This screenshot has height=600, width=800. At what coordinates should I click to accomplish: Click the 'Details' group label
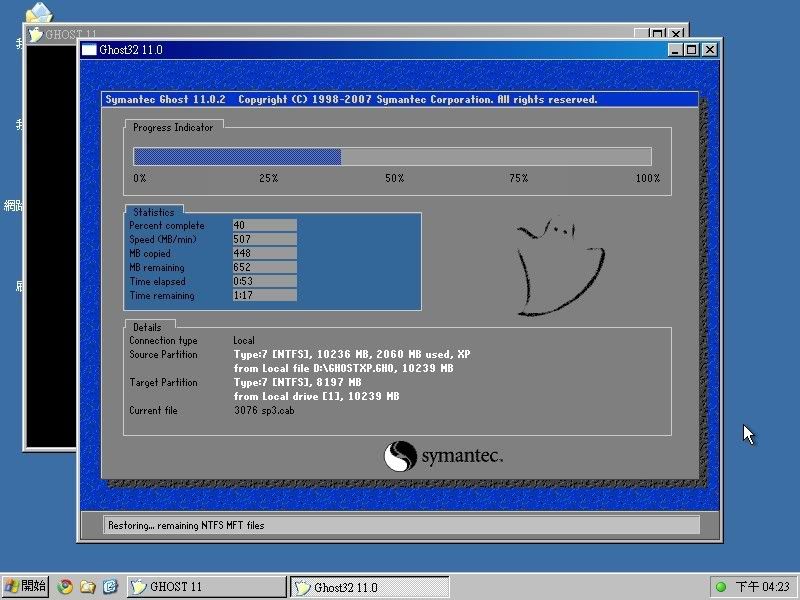click(147, 328)
